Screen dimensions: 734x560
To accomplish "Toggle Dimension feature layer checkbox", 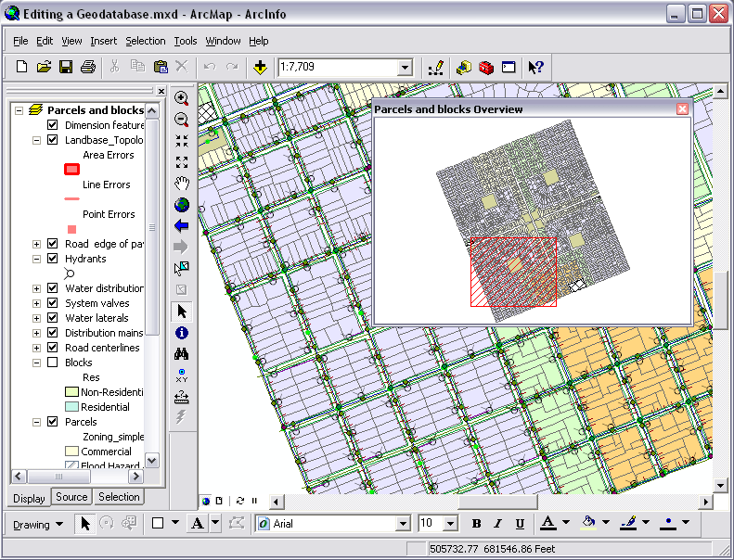I will [x=52, y=125].
